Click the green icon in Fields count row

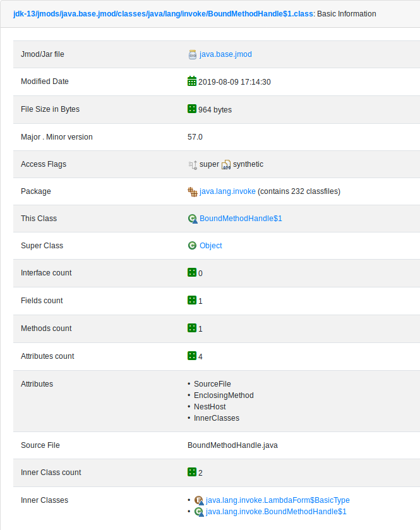(x=192, y=300)
